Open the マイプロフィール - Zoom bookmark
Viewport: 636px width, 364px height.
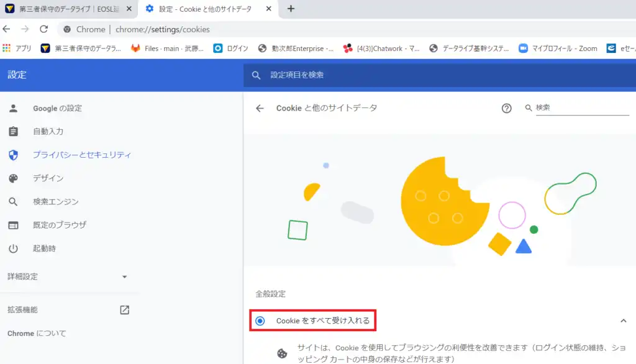(558, 48)
